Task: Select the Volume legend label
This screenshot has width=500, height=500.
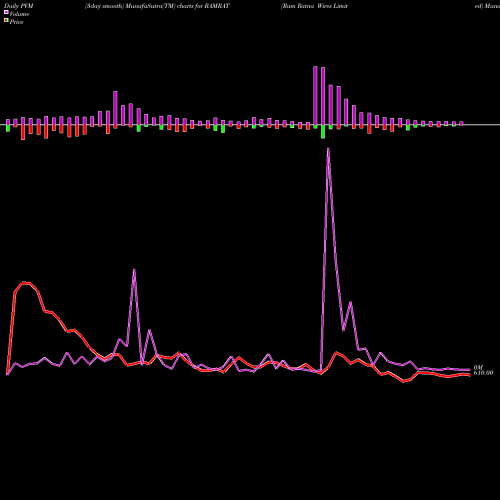Action: (x=19, y=14)
